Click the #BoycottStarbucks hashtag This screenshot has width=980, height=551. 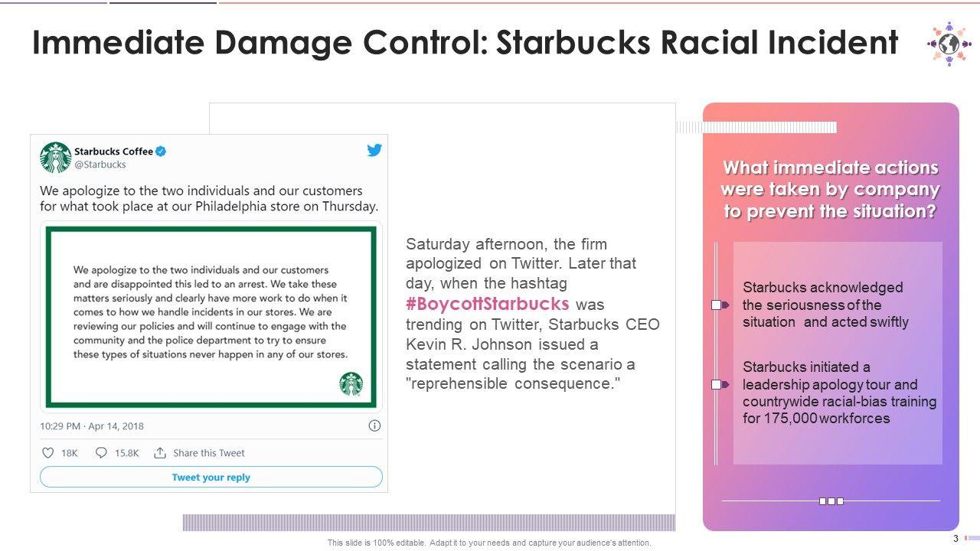(488, 304)
